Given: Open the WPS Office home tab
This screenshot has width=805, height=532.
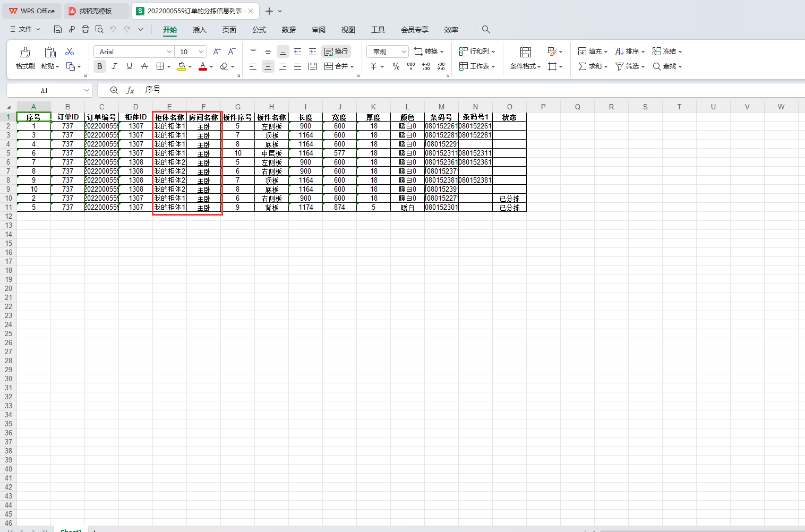Looking at the screenshot, I should [x=32, y=11].
